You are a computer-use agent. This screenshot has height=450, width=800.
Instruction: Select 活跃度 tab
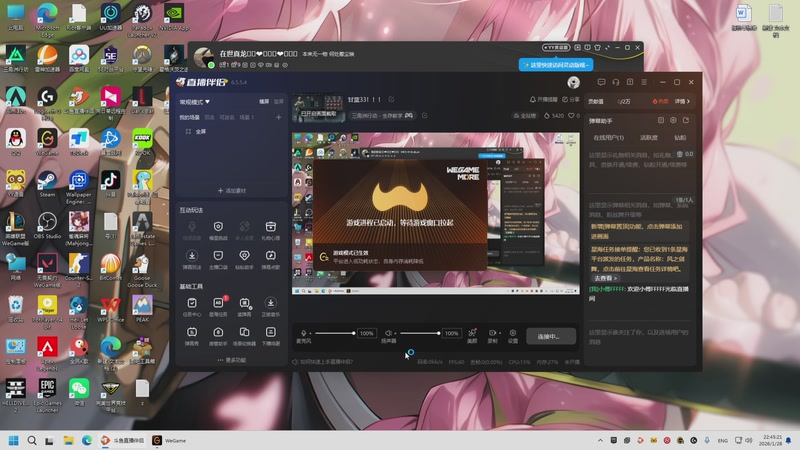649,138
